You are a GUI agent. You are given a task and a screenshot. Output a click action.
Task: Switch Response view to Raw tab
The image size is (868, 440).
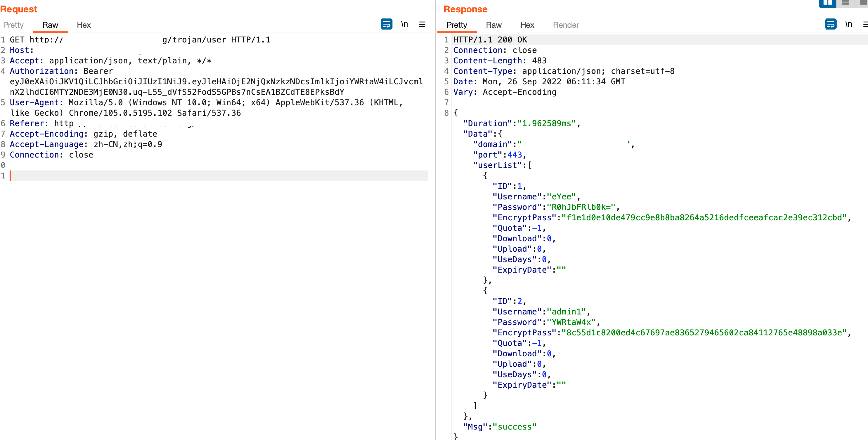(494, 25)
